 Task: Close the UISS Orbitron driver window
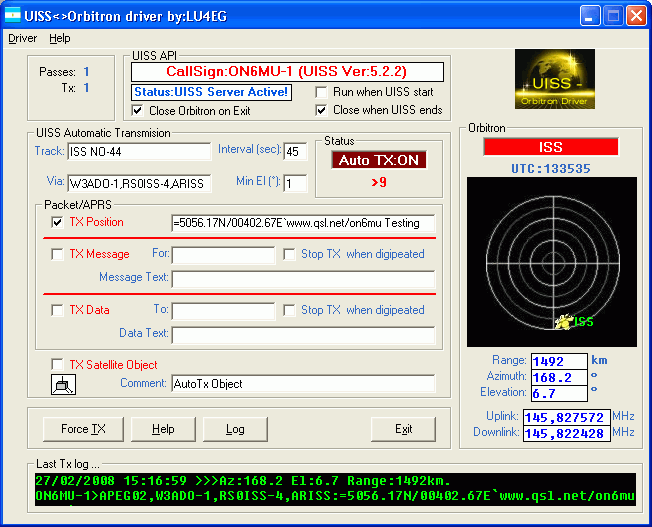[636, 16]
